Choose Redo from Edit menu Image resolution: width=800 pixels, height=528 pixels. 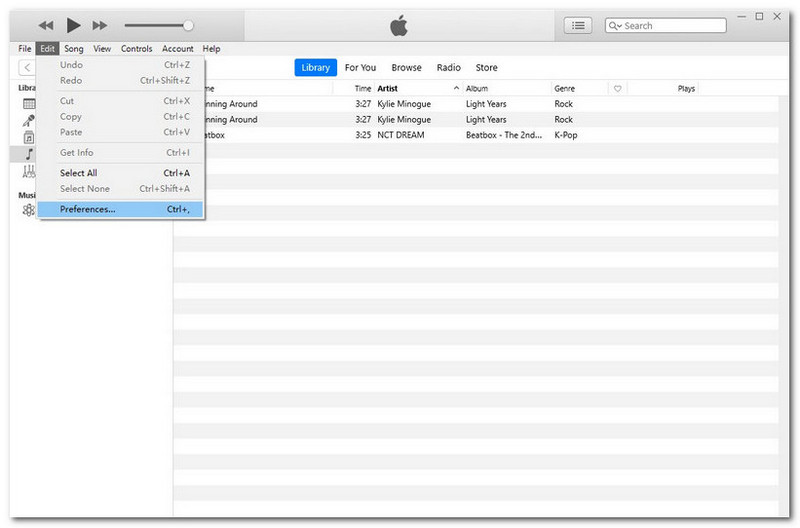click(121, 81)
